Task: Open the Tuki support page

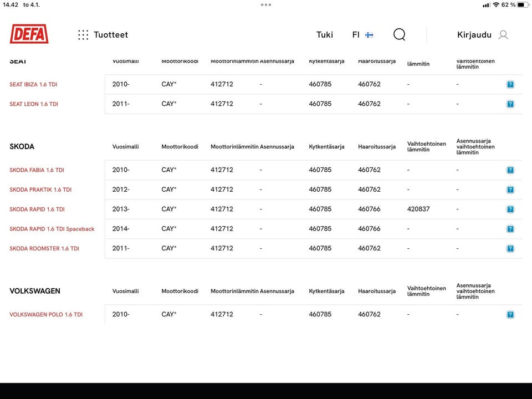Action: click(325, 34)
